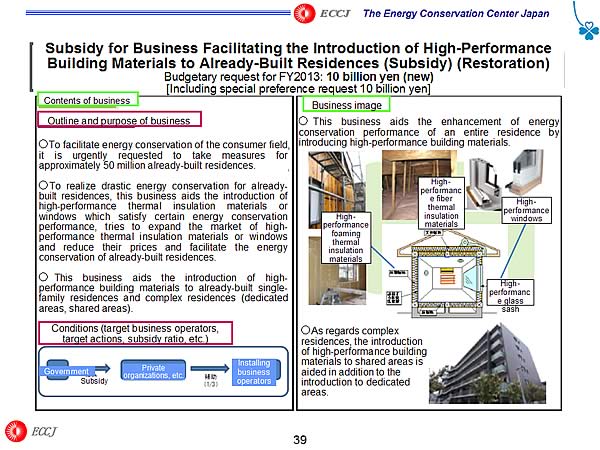Click the paragraph on enhancement of energy conservation performance
Screen dimensions: 600x450
tap(429, 132)
